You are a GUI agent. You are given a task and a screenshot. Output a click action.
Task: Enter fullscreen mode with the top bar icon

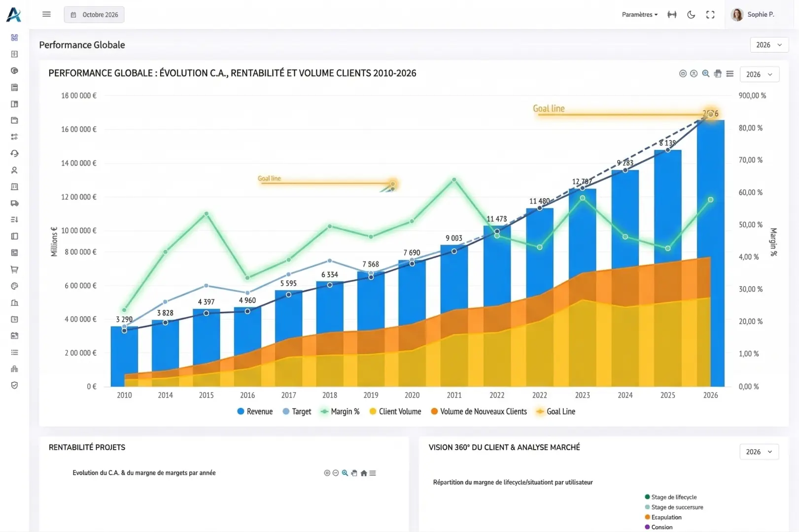point(710,15)
